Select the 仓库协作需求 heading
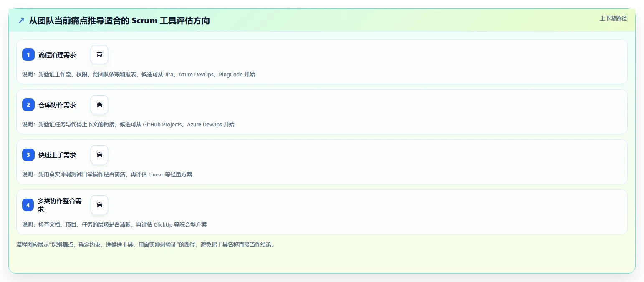The width and height of the screenshot is (644, 282). pos(57,105)
